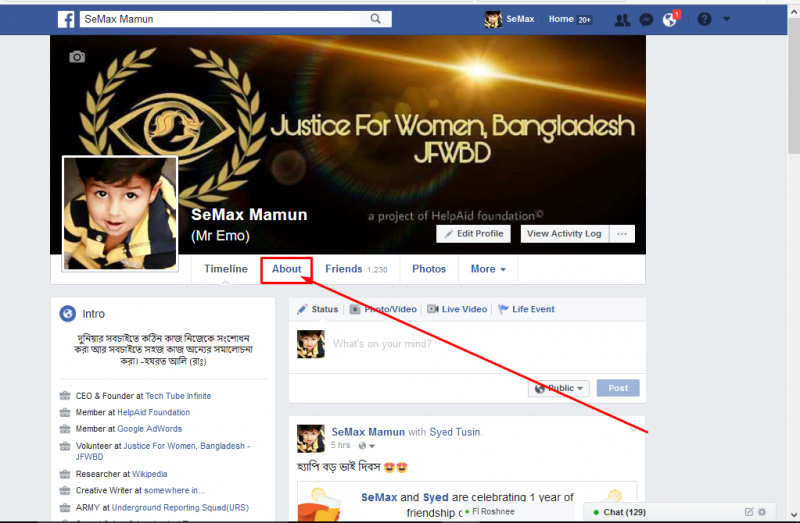Screen dimensions: 800x523
Task: Open account menu dropdown arrow in top bar
Action: pos(727,19)
